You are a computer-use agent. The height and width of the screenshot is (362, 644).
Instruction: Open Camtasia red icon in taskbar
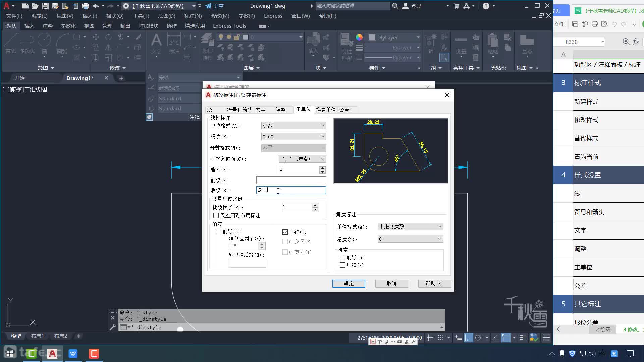pyautogui.click(x=94, y=353)
